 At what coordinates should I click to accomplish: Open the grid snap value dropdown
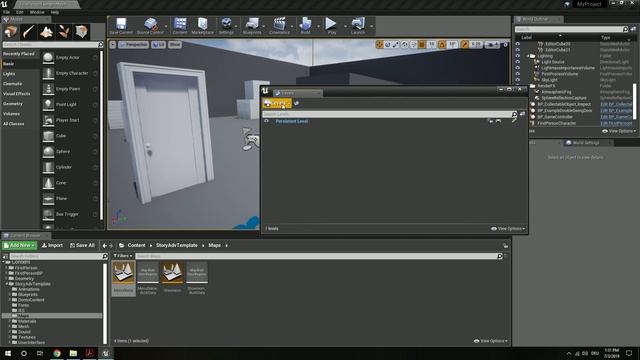click(x=431, y=44)
